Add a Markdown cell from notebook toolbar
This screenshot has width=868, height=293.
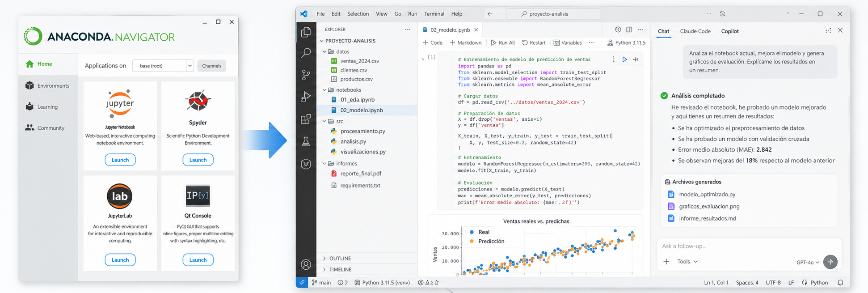click(x=465, y=43)
